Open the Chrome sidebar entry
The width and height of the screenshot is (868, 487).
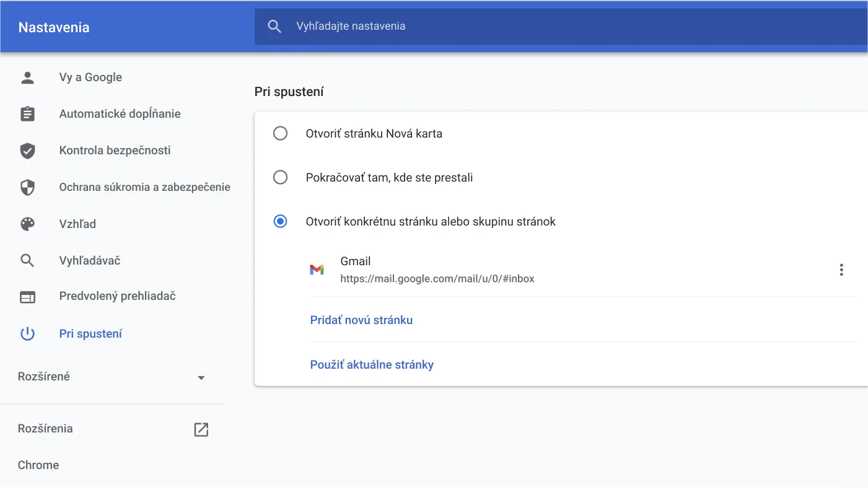click(x=38, y=465)
